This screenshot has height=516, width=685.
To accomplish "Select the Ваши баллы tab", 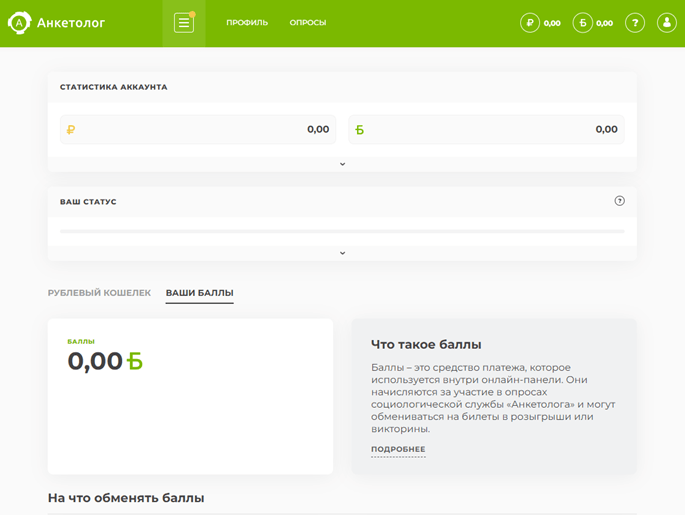I will pos(200,293).
